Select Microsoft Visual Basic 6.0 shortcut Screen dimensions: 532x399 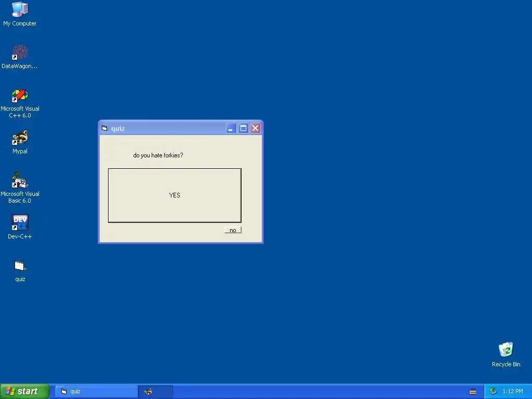click(20, 188)
